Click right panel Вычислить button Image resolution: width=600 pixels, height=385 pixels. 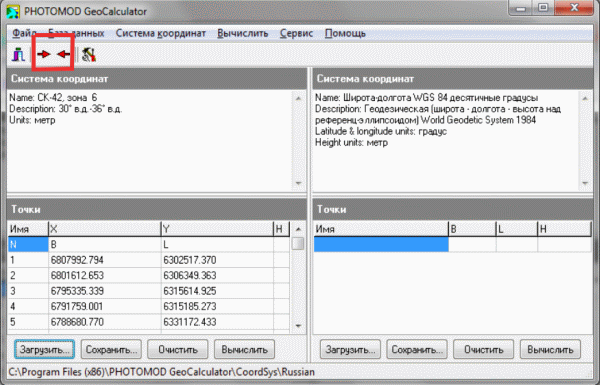click(550, 349)
